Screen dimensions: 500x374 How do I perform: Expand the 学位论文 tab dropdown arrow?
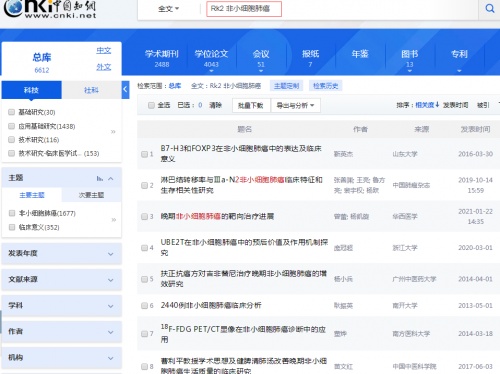point(211,71)
